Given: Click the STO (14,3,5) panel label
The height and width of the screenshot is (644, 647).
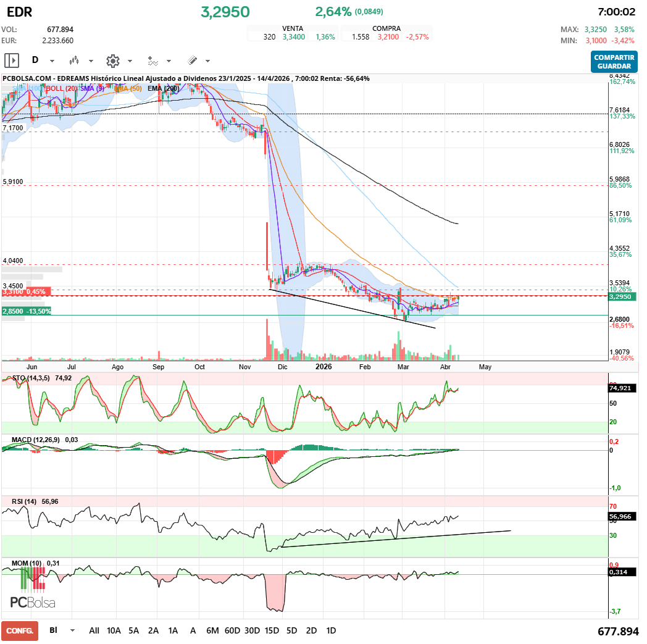Looking at the screenshot, I should (x=31, y=378).
